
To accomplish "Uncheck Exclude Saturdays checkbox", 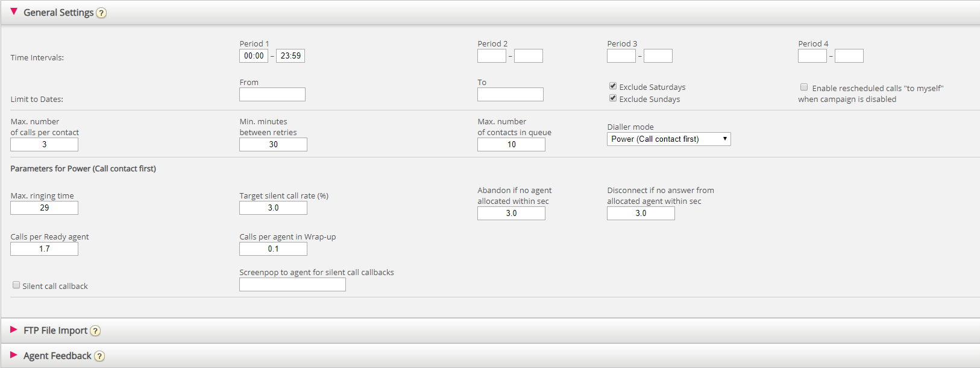I will pos(613,86).
